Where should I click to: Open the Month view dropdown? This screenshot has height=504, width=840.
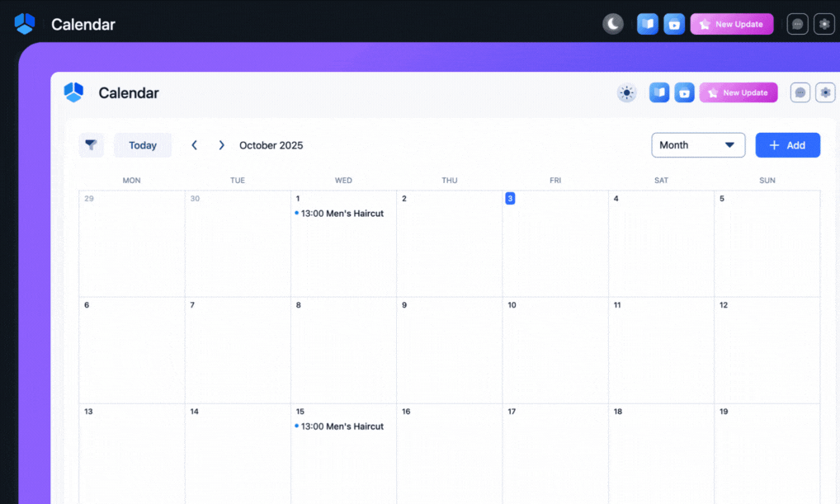click(x=698, y=145)
